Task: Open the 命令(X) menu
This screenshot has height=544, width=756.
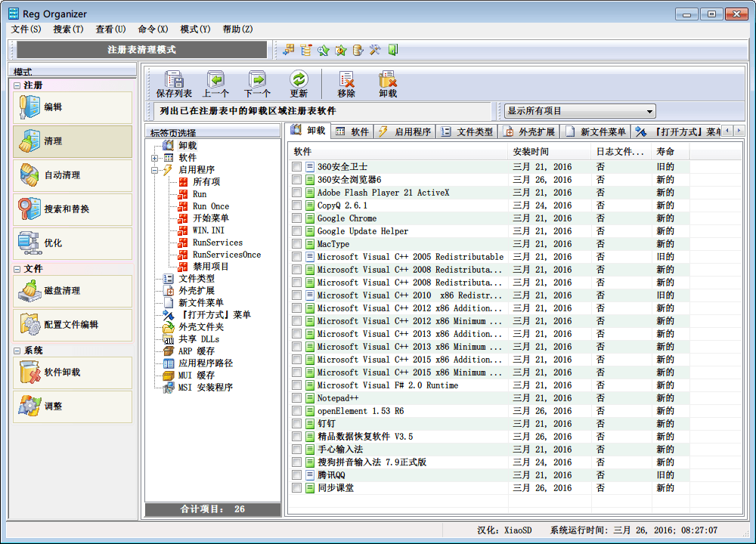Action: 153,29
